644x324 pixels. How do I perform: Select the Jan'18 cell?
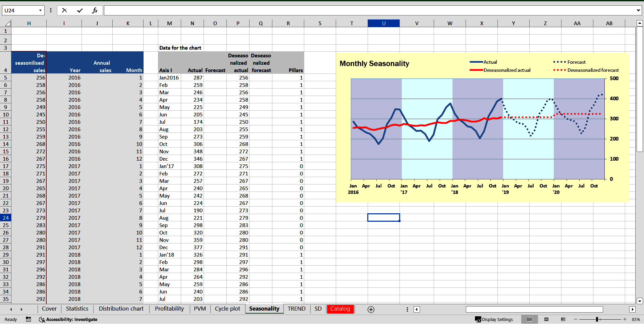[x=169, y=255]
